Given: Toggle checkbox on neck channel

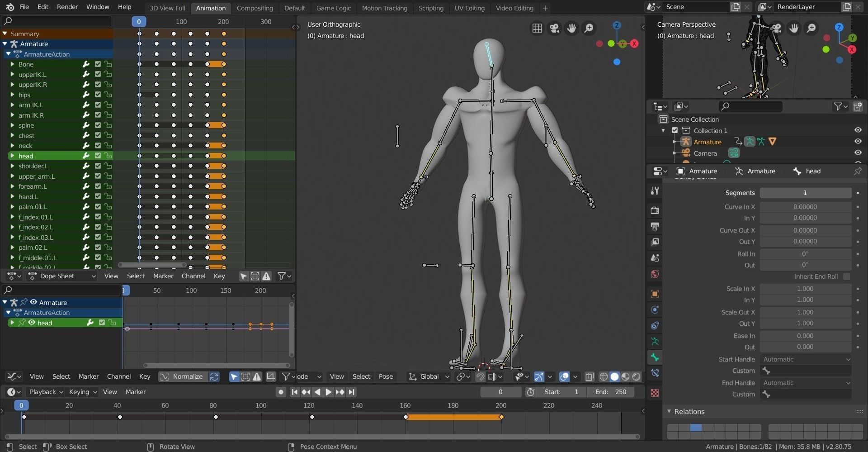Looking at the screenshot, I should [98, 145].
